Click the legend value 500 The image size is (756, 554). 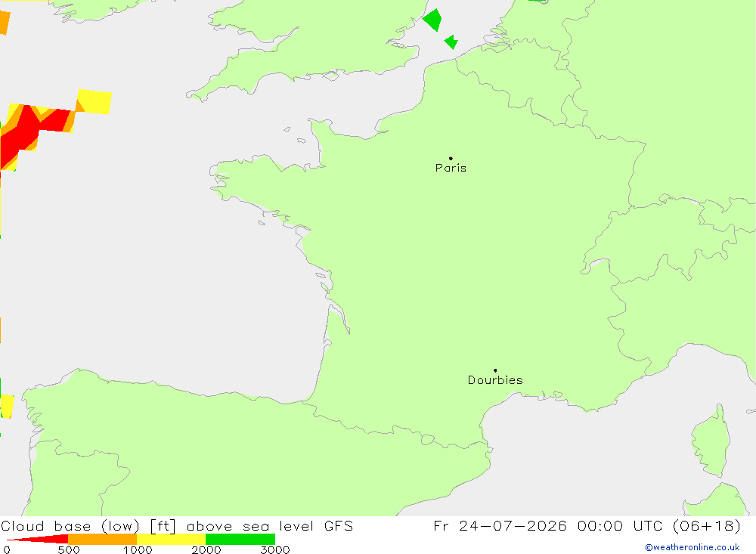pos(69,549)
